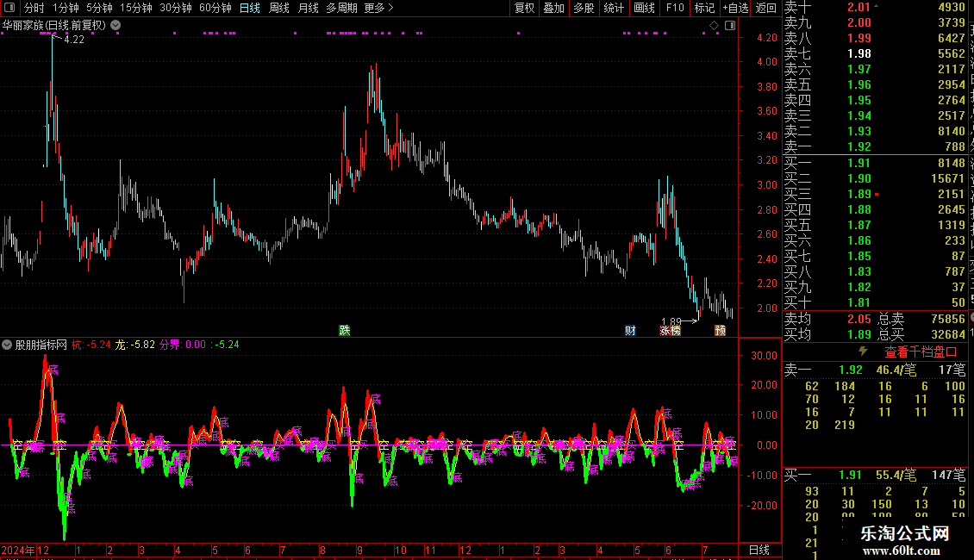Screen dimensions: 974x560
Task: Click the 总买 value 32684
Action: click(948, 334)
